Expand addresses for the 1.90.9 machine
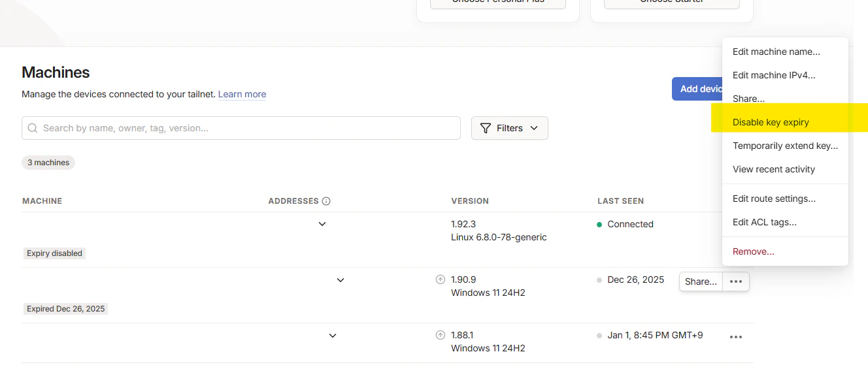The height and width of the screenshot is (369, 868). 341,280
